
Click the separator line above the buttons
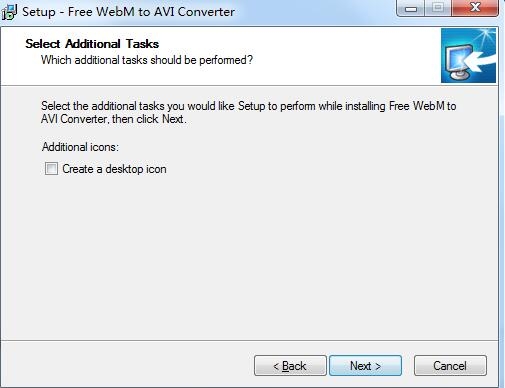249,340
